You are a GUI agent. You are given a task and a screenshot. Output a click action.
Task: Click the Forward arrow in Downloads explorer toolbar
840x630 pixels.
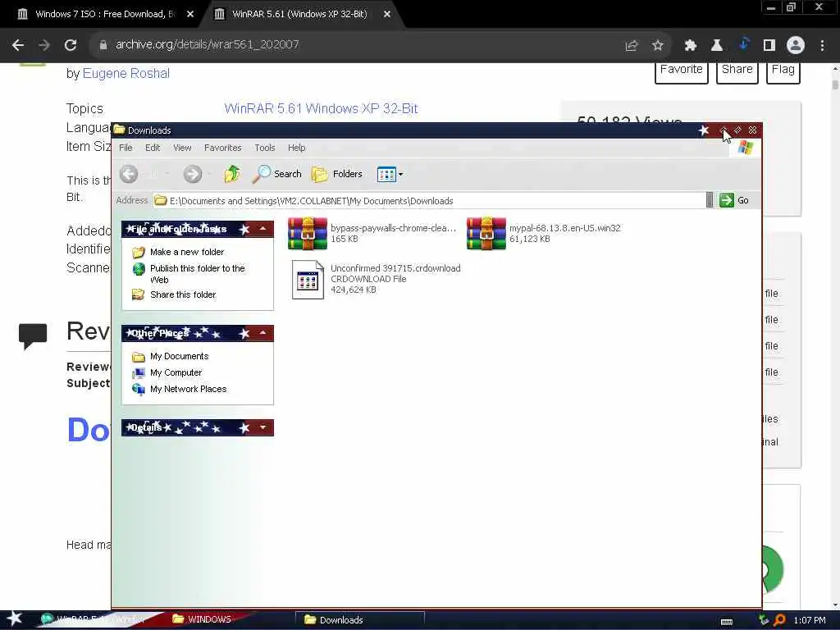coord(192,174)
